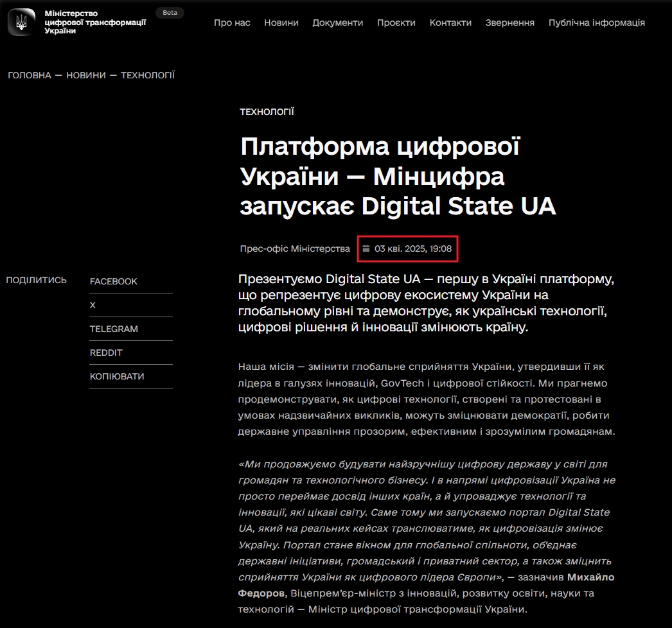The image size is (672, 628).
Task: Click ТЕХНОЛОГІЇ in the breadcrumb trail
Action: point(147,75)
